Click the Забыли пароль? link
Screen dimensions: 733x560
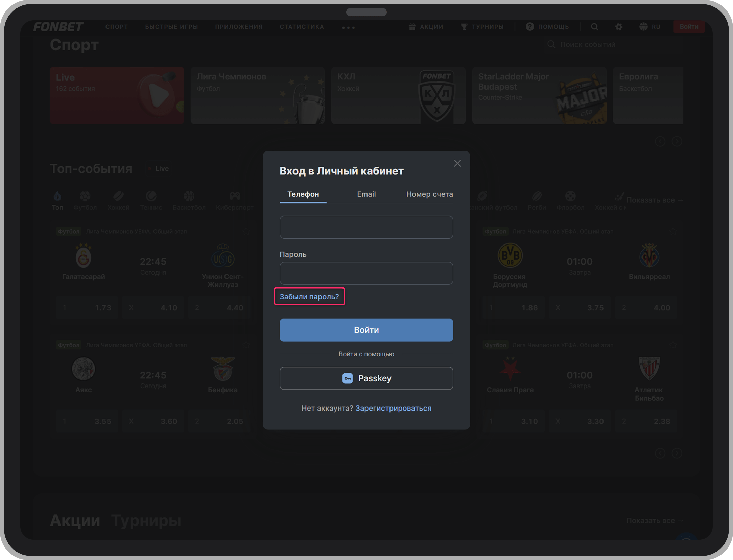coord(309,297)
